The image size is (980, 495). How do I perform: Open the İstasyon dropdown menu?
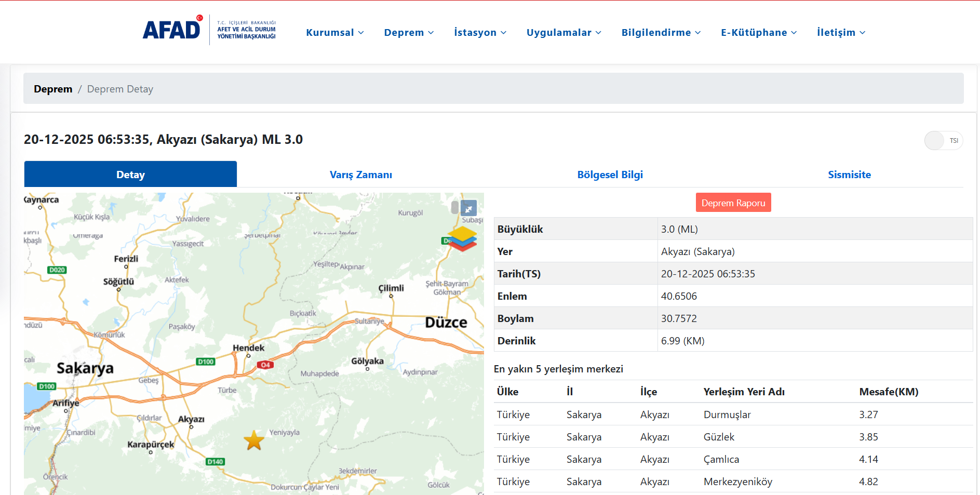[480, 32]
